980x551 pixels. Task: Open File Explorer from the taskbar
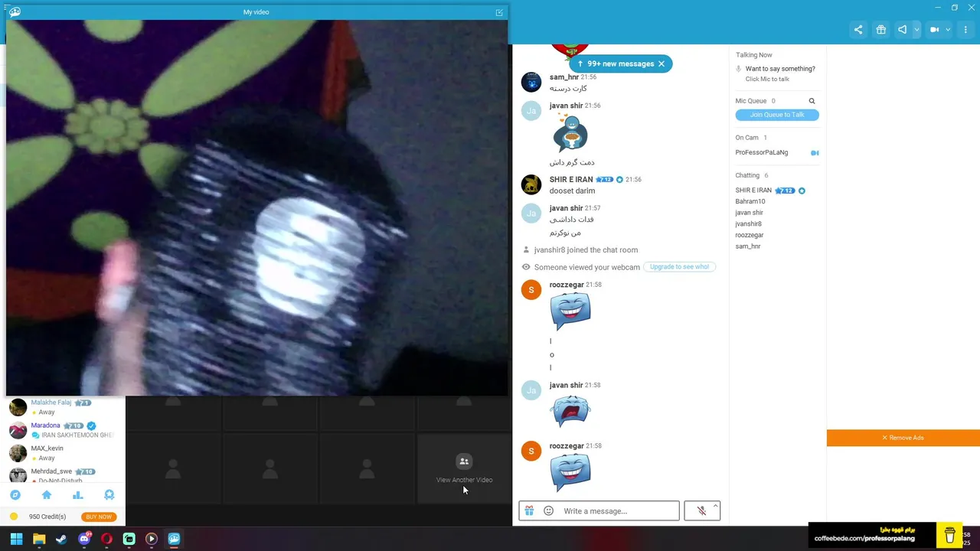39,539
